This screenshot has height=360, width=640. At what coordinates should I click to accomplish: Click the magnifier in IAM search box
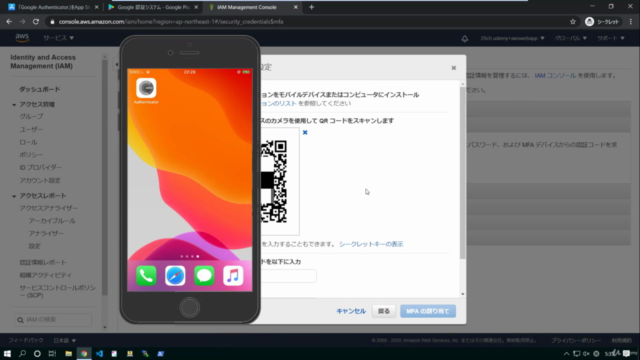click(x=20, y=320)
